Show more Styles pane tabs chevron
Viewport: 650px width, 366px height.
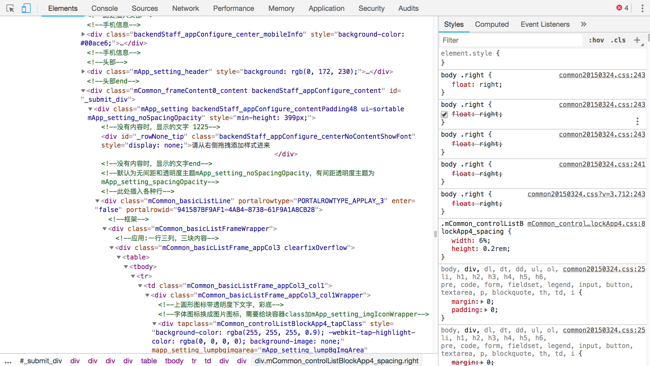tap(583, 24)
